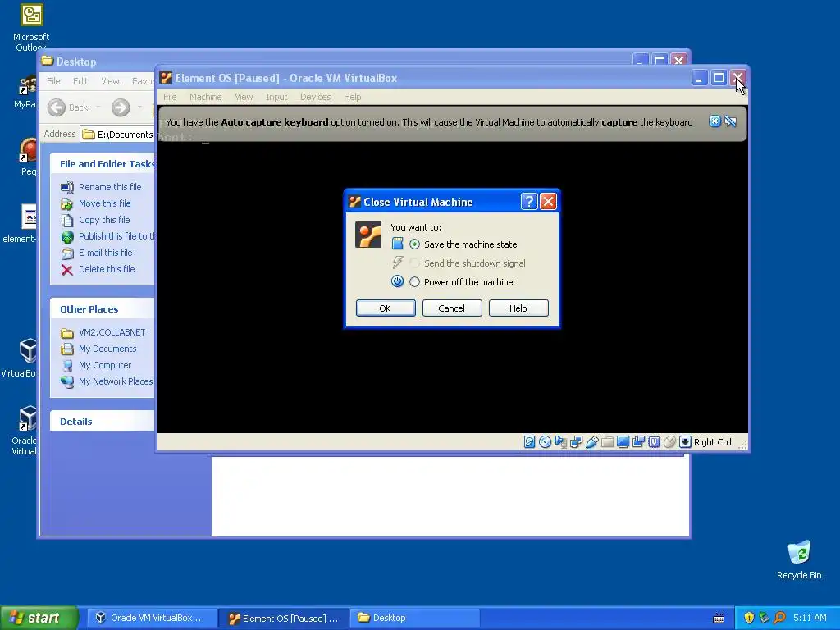
Task: Open the Back button dropdown arrow in Desktop window
Action: 98,107
